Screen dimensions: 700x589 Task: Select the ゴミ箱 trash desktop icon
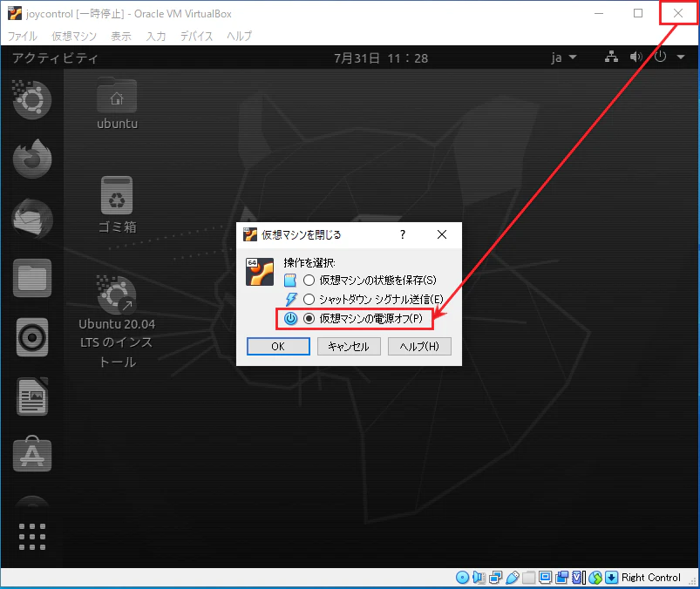pyautogui.click(x=117, y=205)
